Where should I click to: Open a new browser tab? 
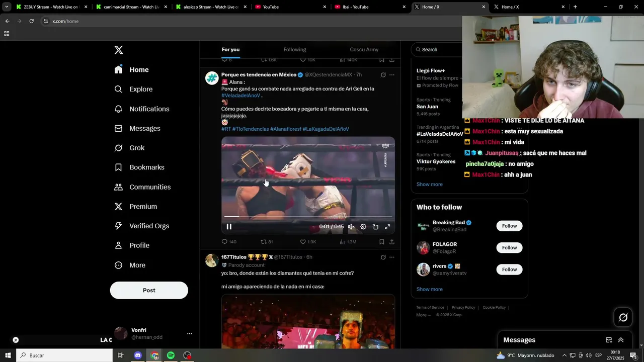coord(575,7)
